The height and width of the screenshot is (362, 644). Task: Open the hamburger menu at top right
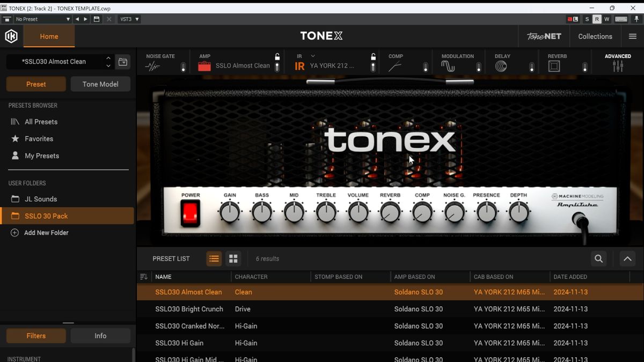[x=632, y=36]
